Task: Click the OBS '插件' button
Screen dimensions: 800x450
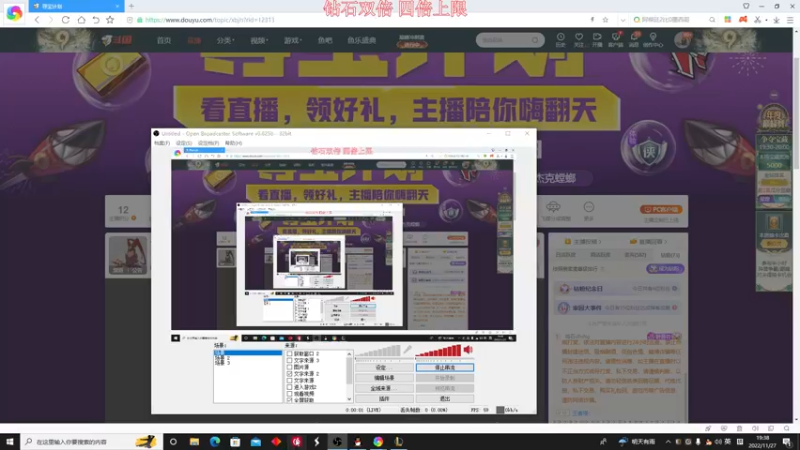Action: (384, 398)
